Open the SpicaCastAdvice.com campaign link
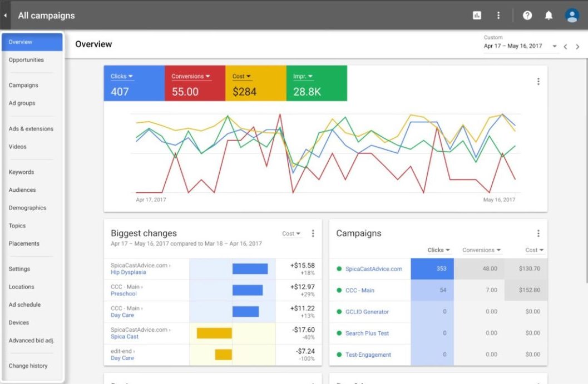The height and width of the screenshot is (384, 588). tap(374, 268)
